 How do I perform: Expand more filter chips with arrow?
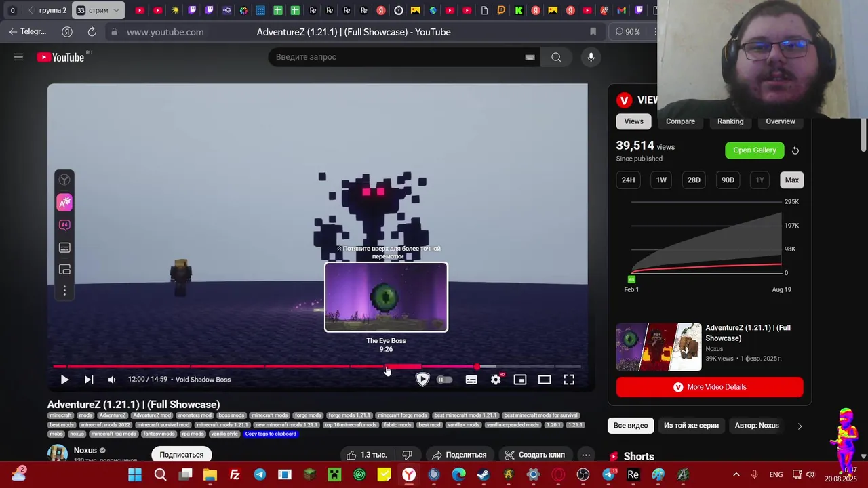point(800,426)
